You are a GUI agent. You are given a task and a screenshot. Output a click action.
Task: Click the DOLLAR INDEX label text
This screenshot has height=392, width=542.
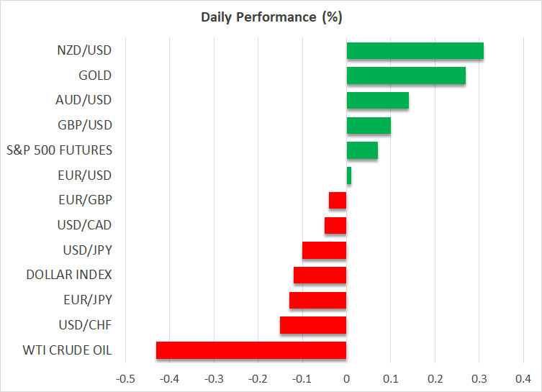(68, 275)
